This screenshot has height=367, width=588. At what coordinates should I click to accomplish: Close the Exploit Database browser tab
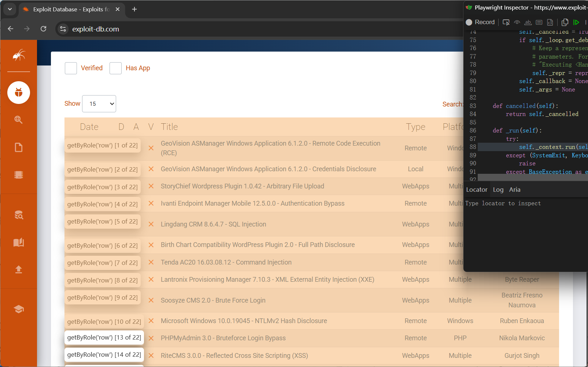(x=118, y=9)
